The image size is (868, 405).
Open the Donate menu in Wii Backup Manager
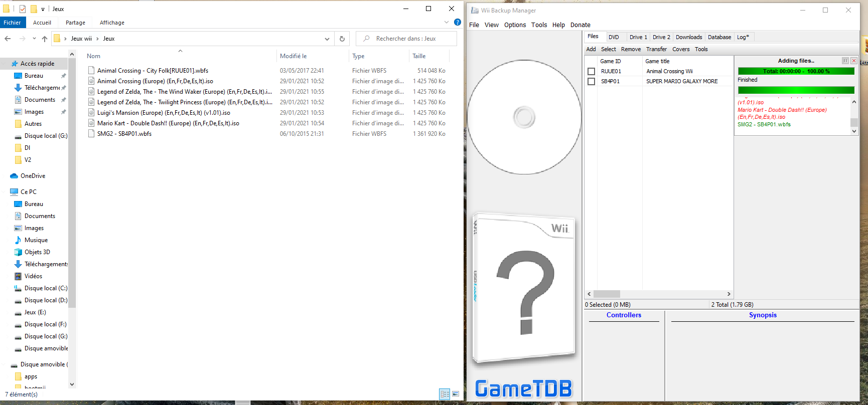click(x=581, y=25)
